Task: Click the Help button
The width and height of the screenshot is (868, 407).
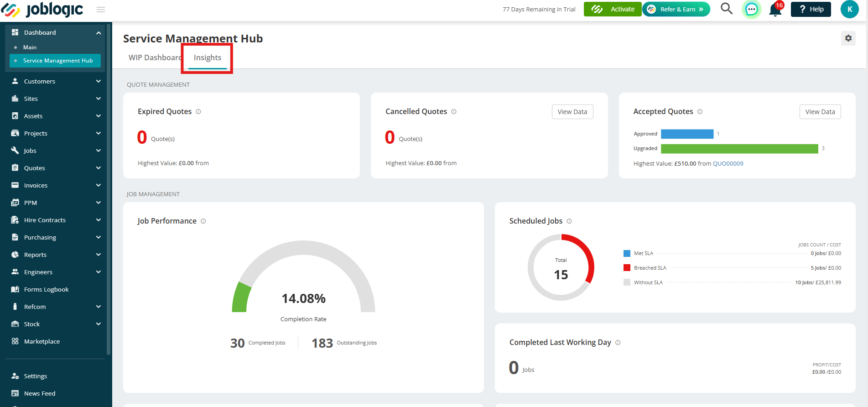Action: click(x=811, y=9)
